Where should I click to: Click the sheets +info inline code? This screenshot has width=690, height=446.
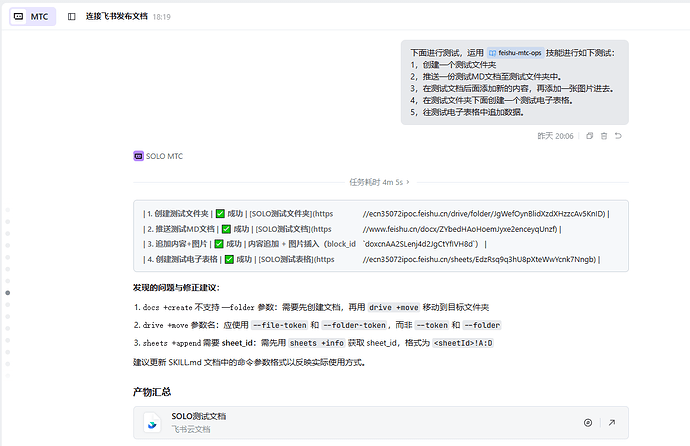coord(317,343)
